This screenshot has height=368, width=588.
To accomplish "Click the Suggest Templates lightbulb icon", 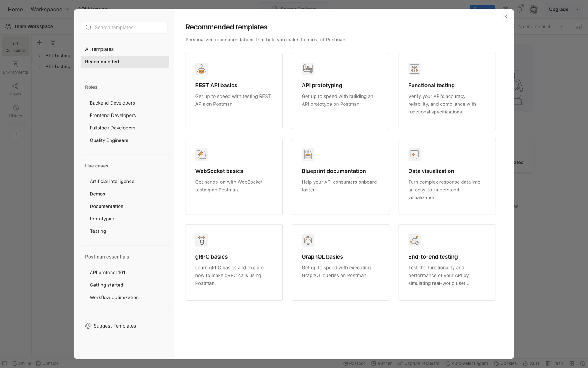I will click(x=88, y=326).
